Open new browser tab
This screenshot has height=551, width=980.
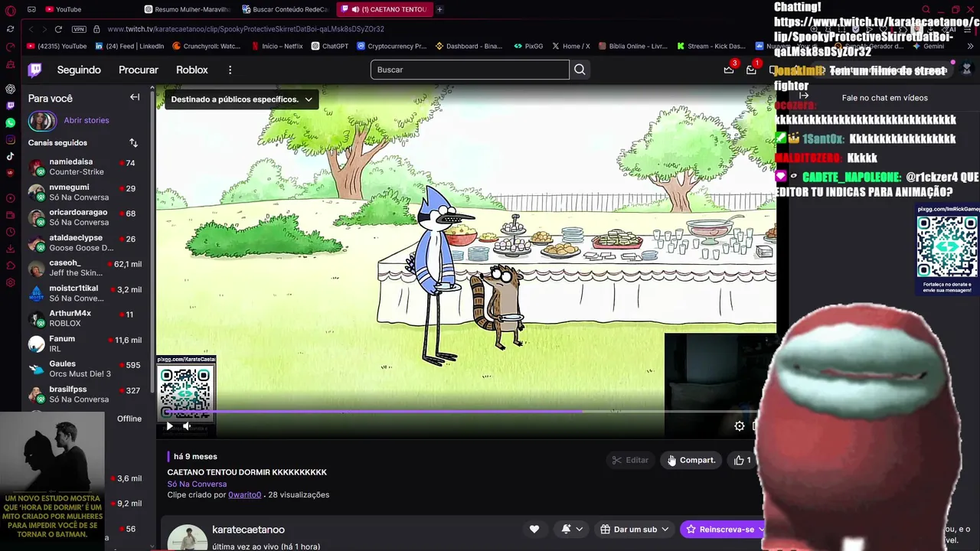439,9
